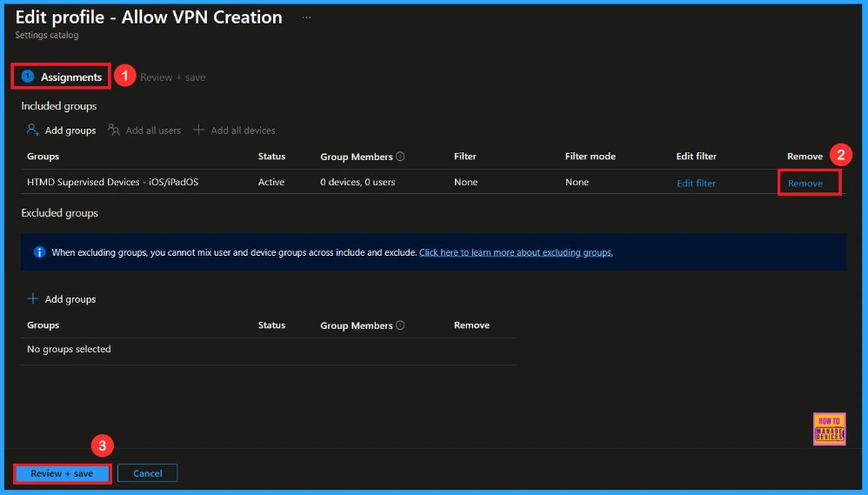Open the learn more about excluding groups link
Viewport: 868px width, 495px height.
tap(516, 252)
